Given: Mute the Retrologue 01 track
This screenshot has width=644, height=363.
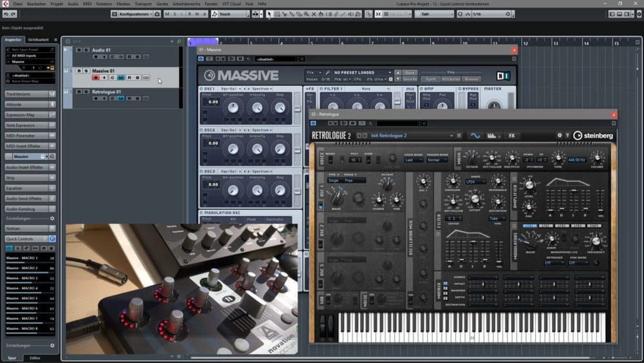Looking at the screenshot, I should tap(79, 92).
